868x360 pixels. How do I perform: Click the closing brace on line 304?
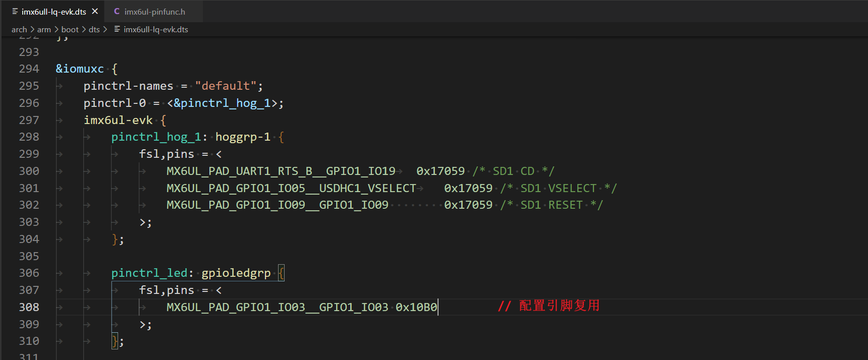[x=115, y=239]
